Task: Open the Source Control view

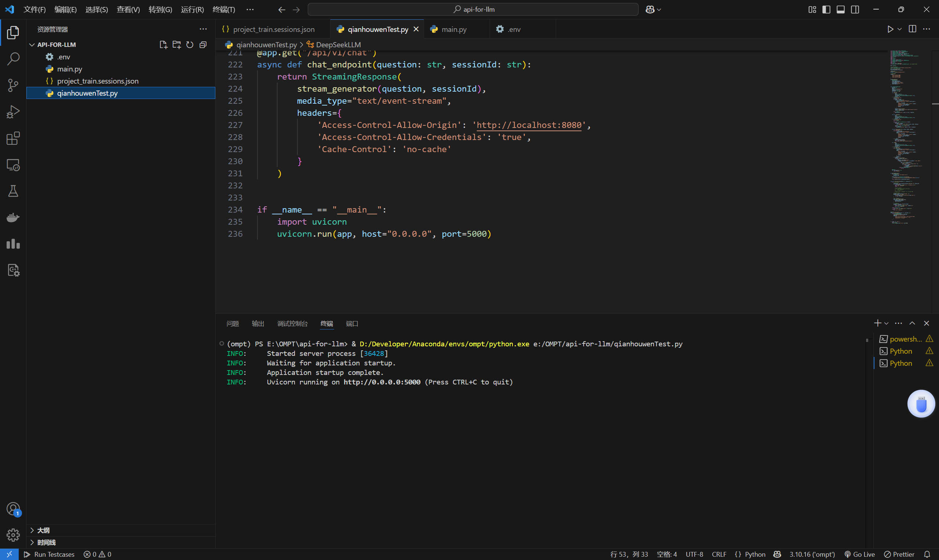Action: 13,85
